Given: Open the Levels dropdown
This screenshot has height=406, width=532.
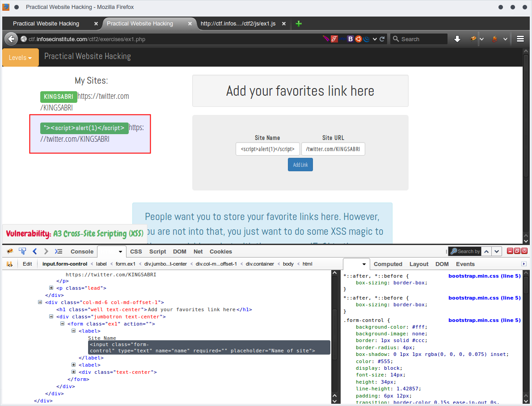Looking at the screenshot, I should click(21, 57).
